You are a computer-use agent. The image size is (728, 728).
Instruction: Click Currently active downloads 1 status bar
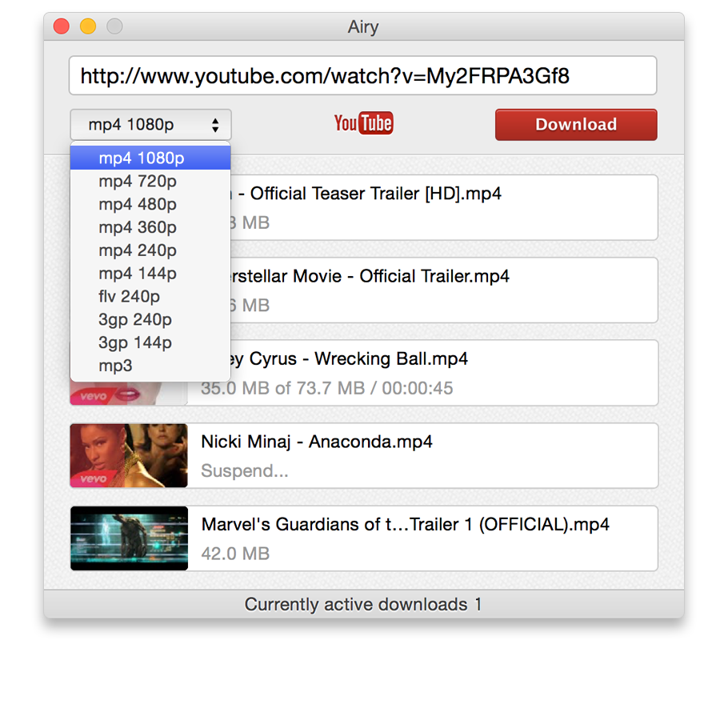pos(363,605)
